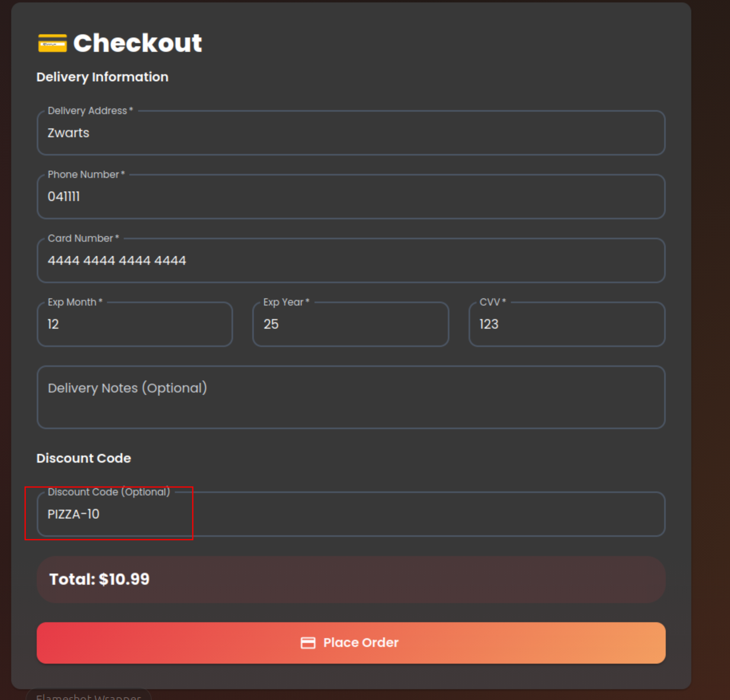Click the Total: $10.99 summary box
Screen dimensions: 730x700
tap(350, 579)
